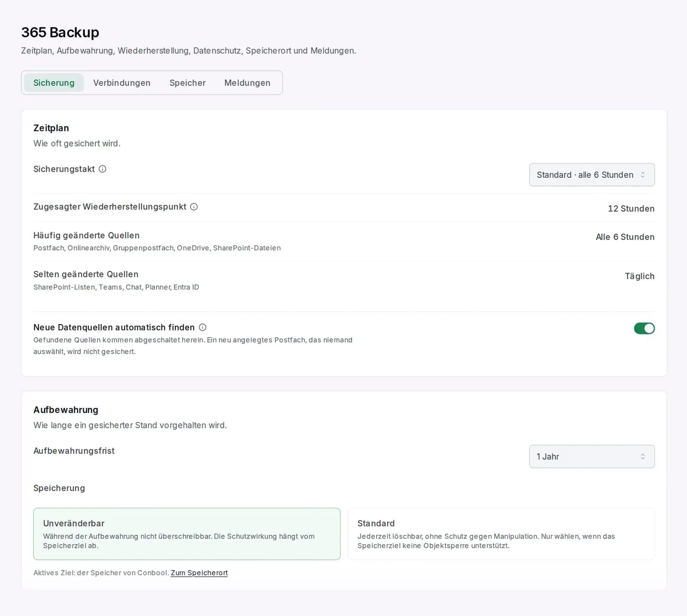Choose the Standard storage card
687x616 pixels.
click(x=501, y=534)
